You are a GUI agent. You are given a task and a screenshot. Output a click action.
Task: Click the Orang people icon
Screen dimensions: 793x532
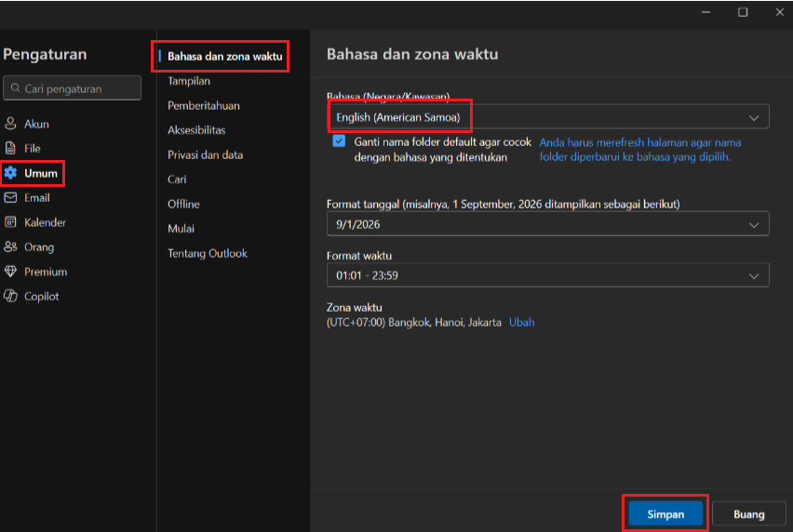coord(10,247)
